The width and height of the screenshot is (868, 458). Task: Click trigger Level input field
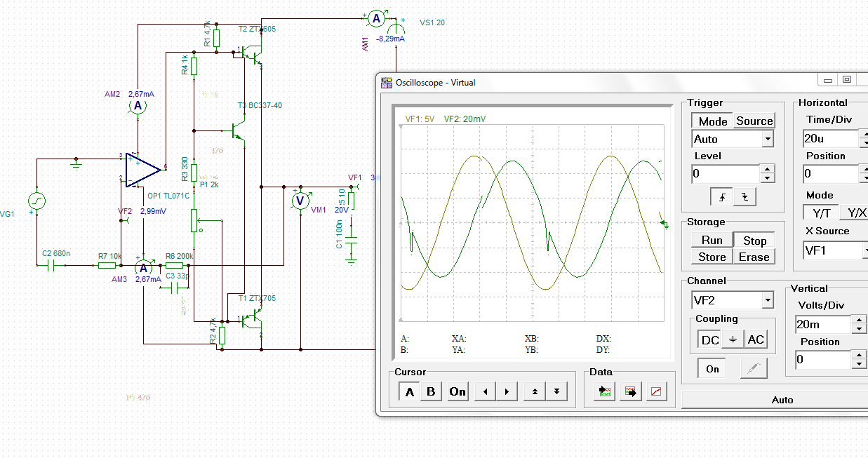pos(726,173)
